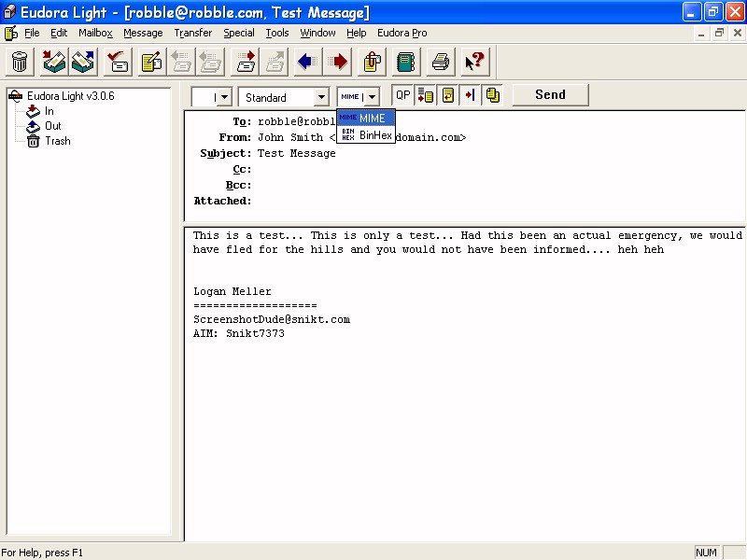Open the Mailbox menu

[x=96, y=33]
